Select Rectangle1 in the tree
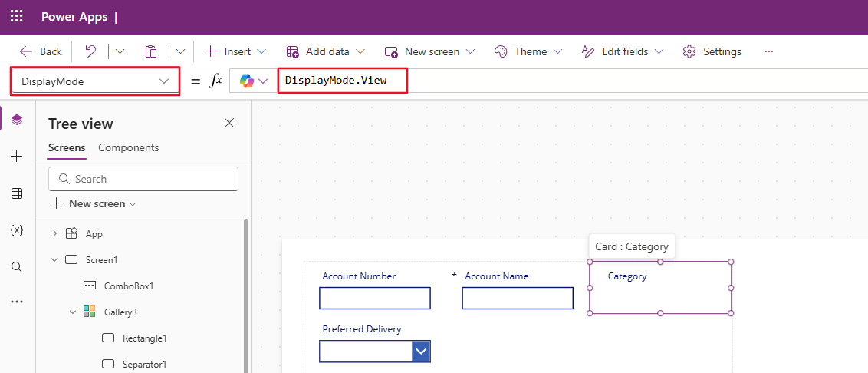Image resolution: width=868 pixels, height=373 pixels. [x=144, y=338]
